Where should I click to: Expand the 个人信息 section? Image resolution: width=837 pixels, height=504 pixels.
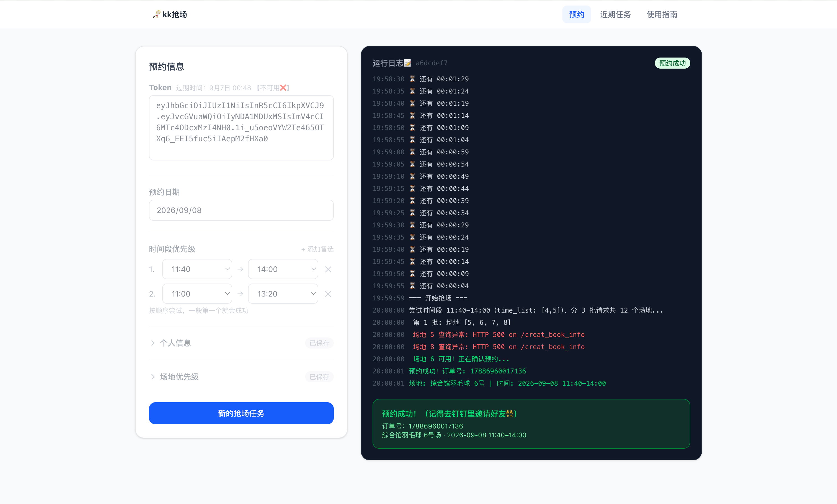coord(241,343)
